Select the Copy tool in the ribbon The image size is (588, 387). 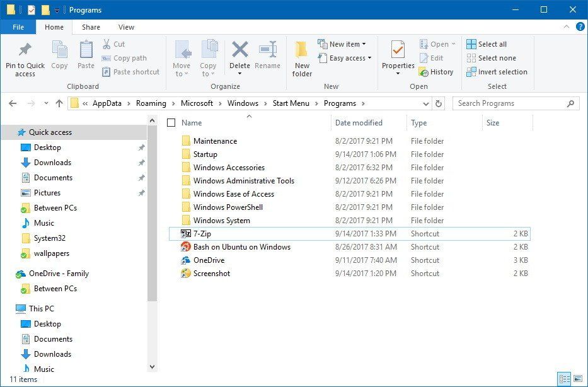click(x=59, y=57)
